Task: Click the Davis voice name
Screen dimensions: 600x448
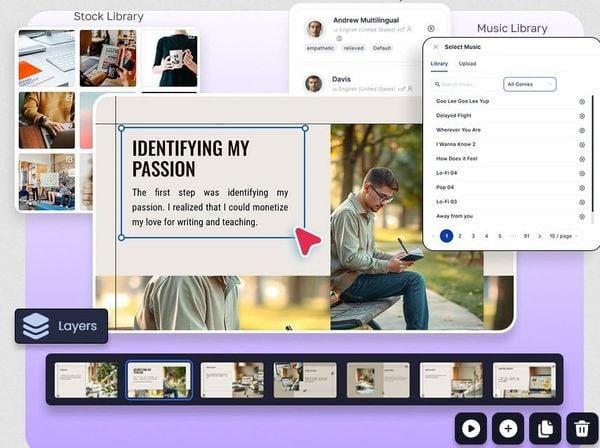Action: (341, 79)
